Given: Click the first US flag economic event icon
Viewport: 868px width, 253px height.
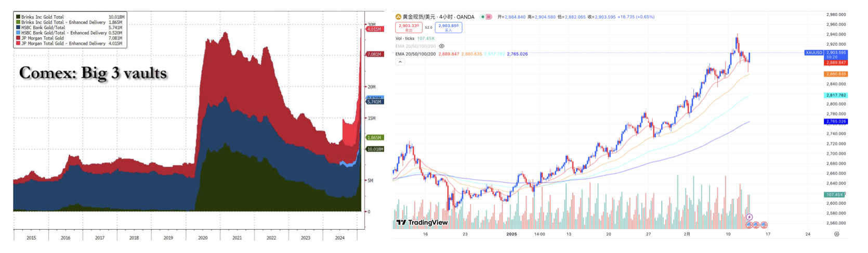Looking at the screenshot, I should pos(749,225).
